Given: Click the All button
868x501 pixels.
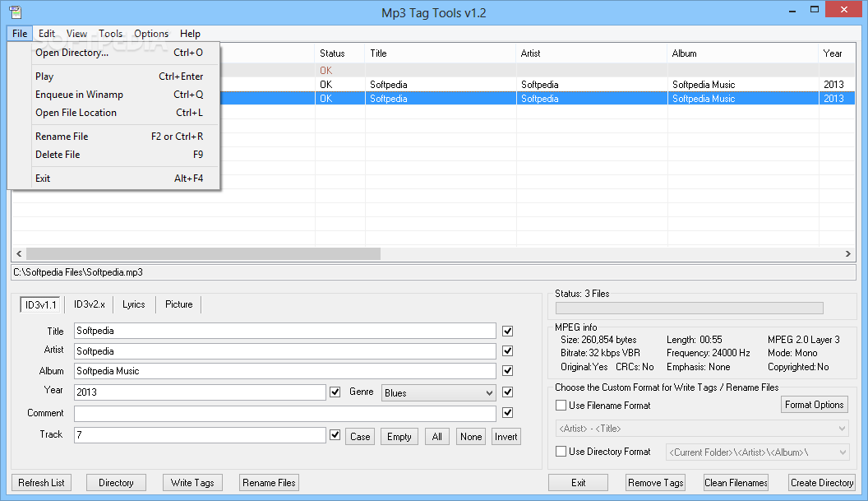Looking at the screenshot, I should tap(436, 437).
